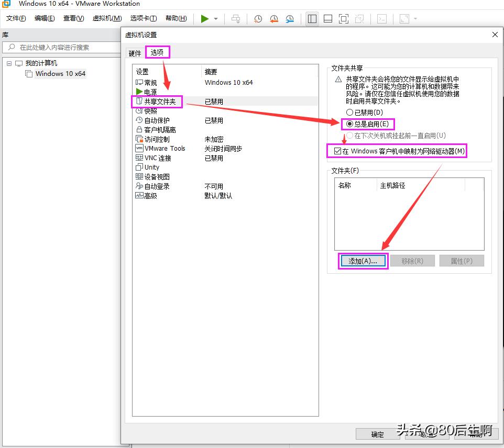Open the 虚拟机(M) menu

click(106, 18)
